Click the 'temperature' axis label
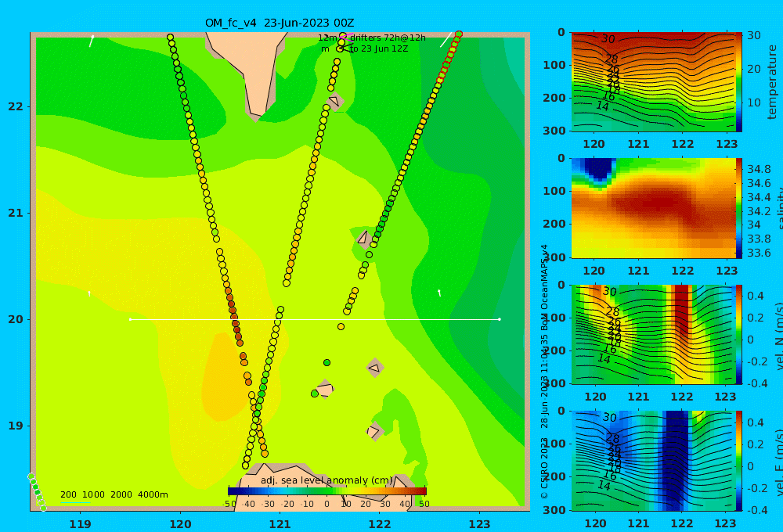This screenshot has width=783, height=532. [x=772, y=82]
